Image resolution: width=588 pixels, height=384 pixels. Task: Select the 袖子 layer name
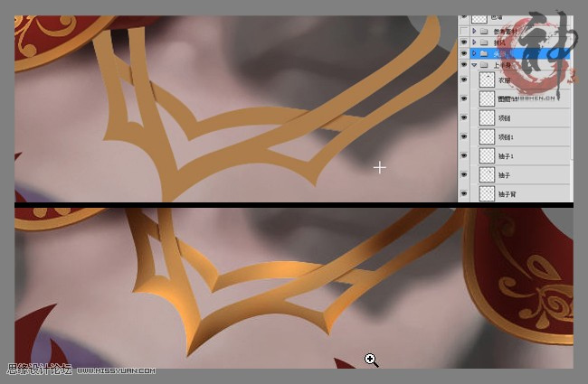(x=505, y=175)
